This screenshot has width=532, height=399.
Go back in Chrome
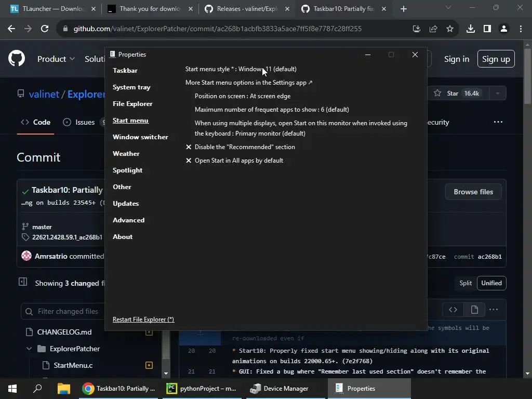click(x=11, y=29)
